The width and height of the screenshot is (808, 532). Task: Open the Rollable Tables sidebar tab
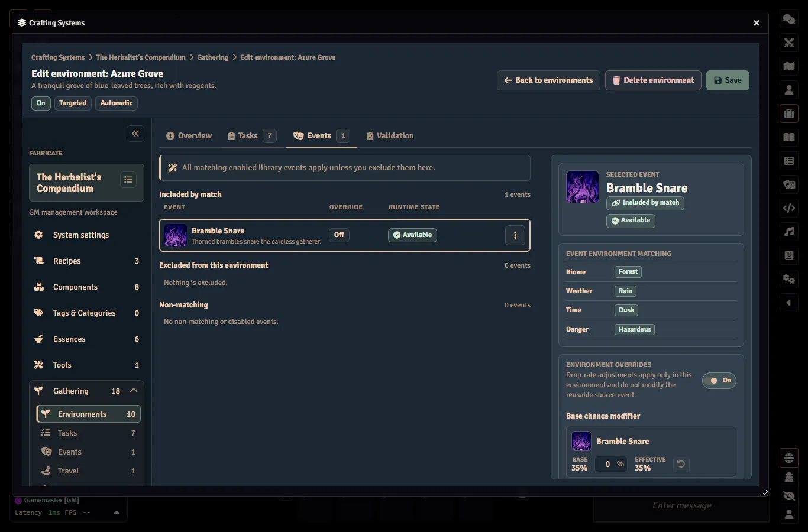[789, 161]
